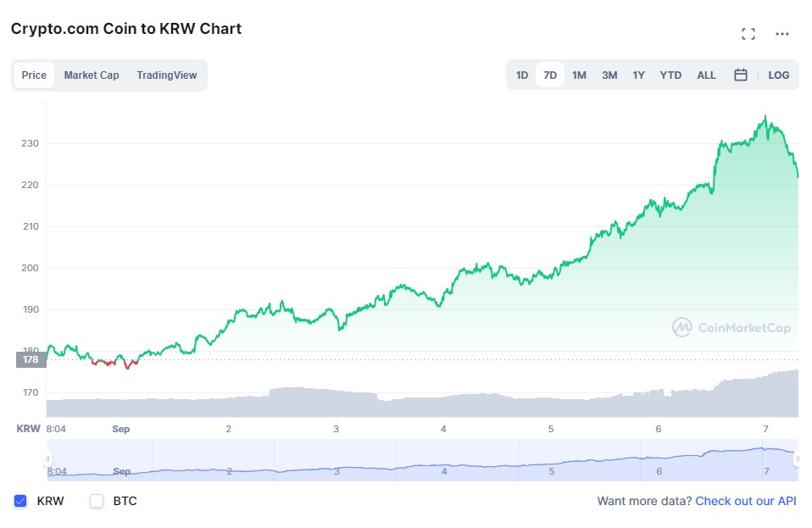Select the Price tab
This screenshot has width=812, height=528.
[x=34, y=75]
